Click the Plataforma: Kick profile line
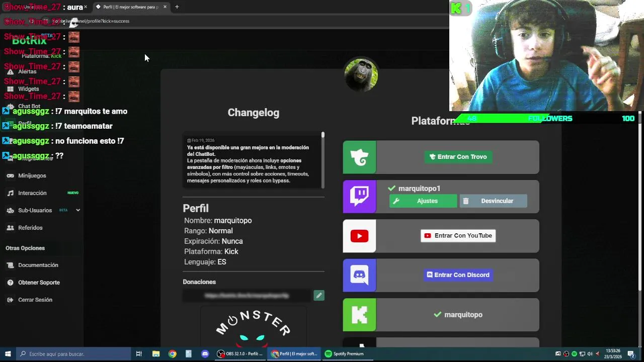 pos(211,251)
